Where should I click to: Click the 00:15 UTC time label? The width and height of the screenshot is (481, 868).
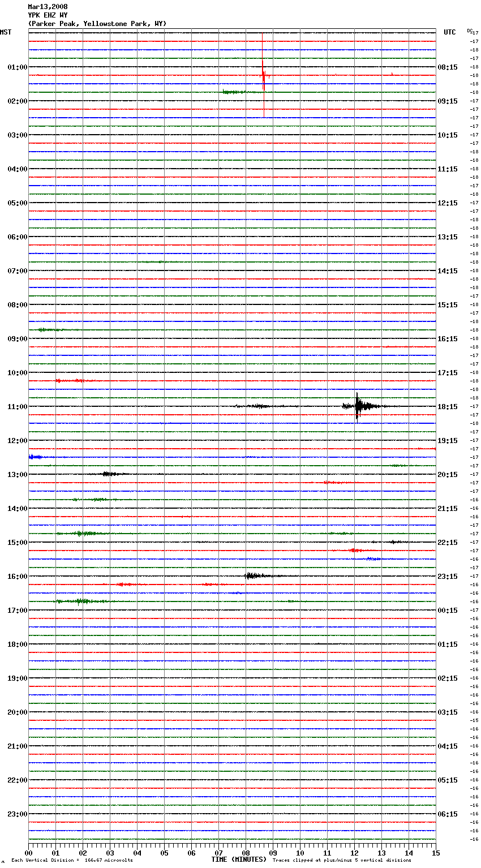(448, 611)
